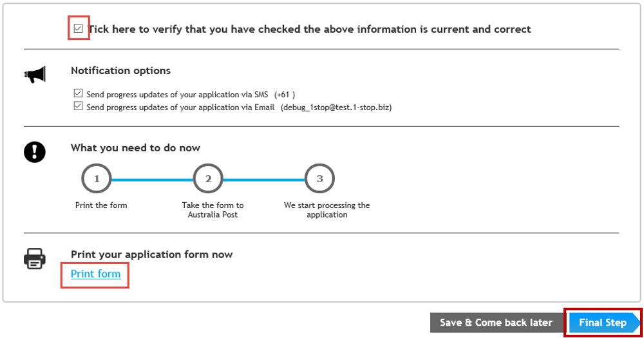Click the printer icon
This screenshot has width=644, height=338.
(35, 259)
